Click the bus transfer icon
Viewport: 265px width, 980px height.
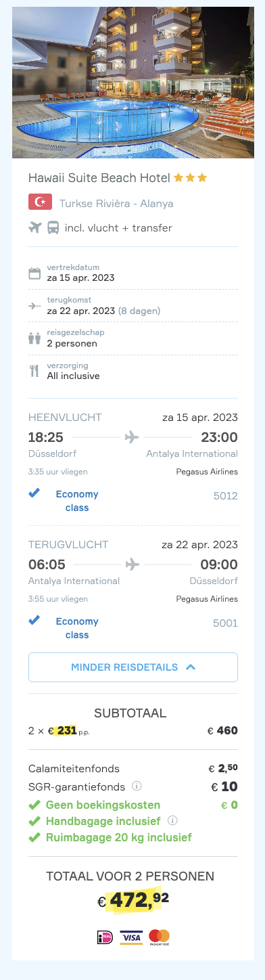coord(53,227)
